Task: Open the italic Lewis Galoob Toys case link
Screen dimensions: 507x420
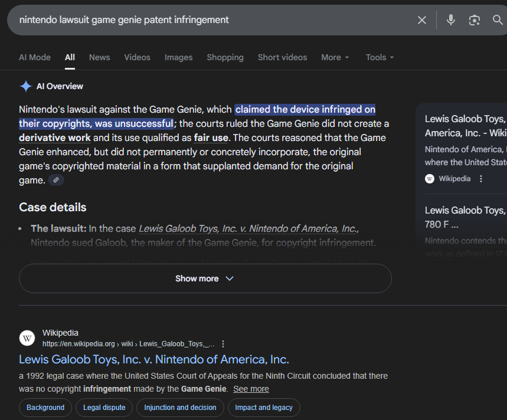Action: [x=248, y=229]
